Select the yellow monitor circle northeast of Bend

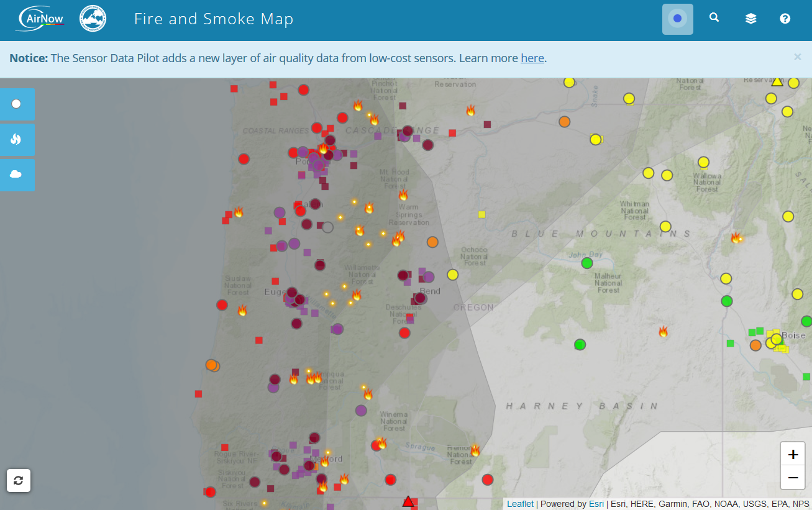(x=452, y=275)
